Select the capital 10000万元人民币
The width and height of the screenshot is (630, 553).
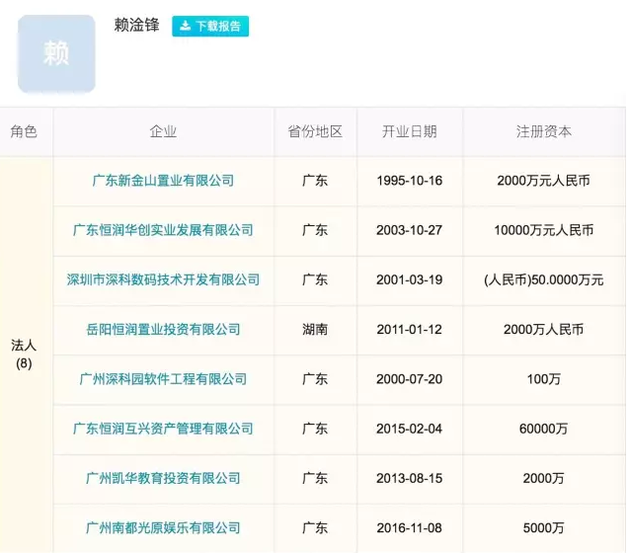[544, 230]
